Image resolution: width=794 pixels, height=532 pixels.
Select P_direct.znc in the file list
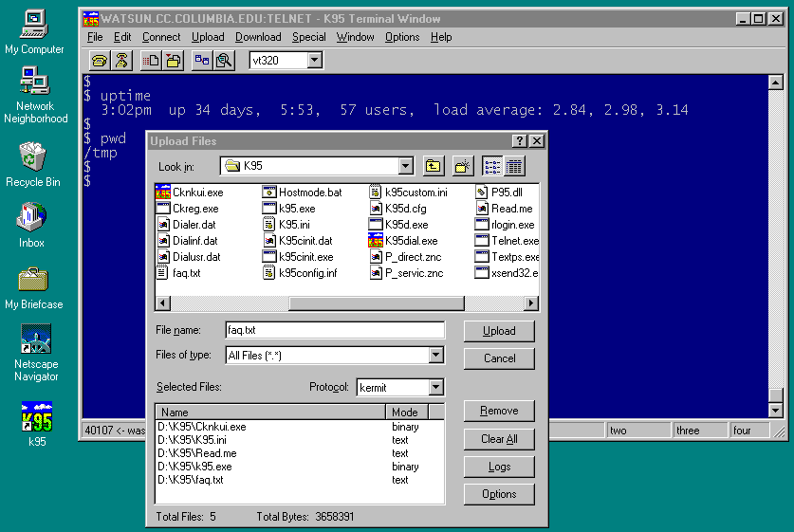tap(406, 257)
